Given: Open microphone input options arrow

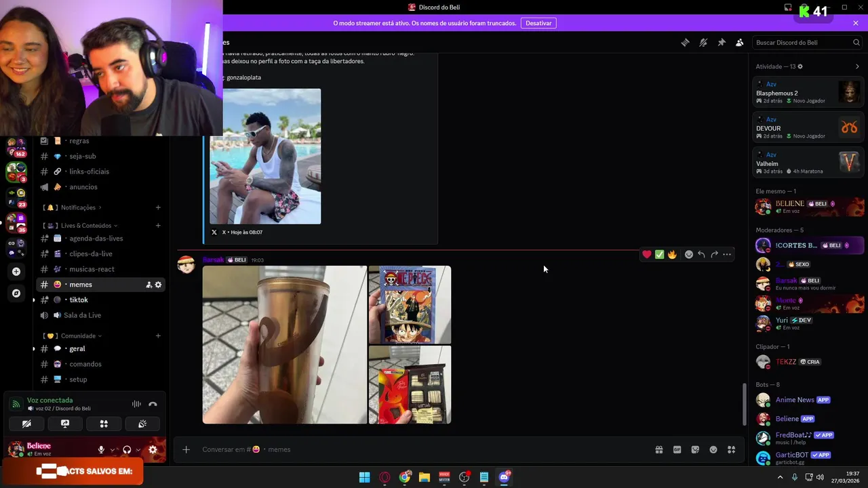Looking at the screenshot, I should 113,449.
